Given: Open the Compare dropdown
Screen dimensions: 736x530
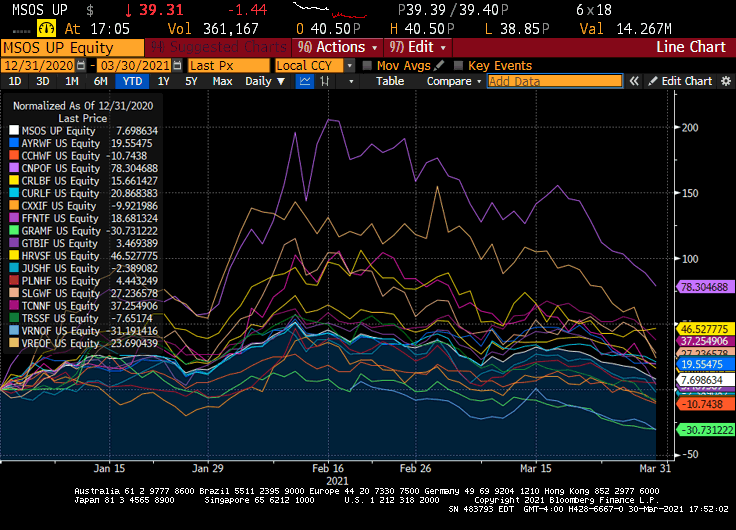Looking at the screenshot, I should point(453,81).
